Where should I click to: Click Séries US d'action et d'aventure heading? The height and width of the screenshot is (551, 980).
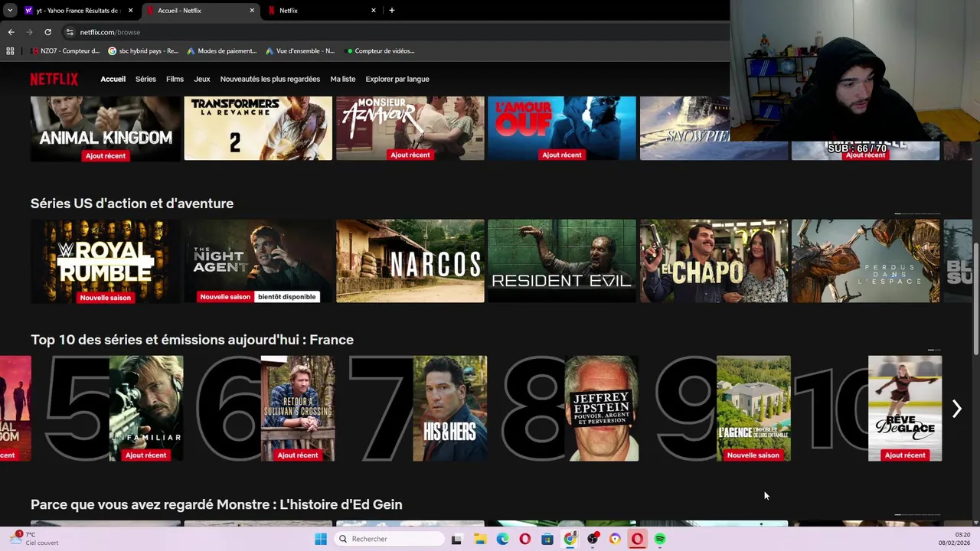[132, 204]
